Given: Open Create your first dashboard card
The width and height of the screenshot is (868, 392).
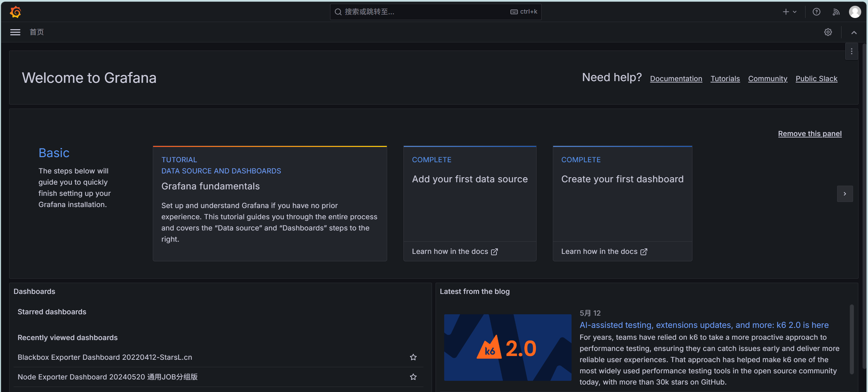Looking at the screenshot, I should click(x=622, y=203).
